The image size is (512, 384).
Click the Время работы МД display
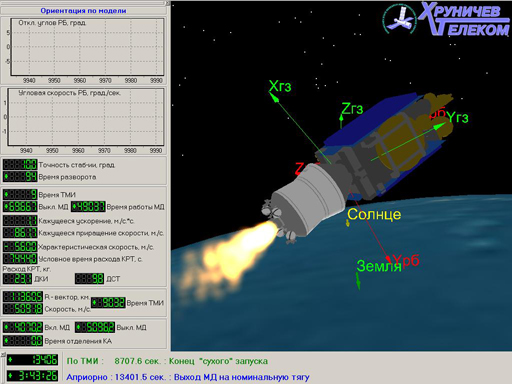[x=88, y=207]
